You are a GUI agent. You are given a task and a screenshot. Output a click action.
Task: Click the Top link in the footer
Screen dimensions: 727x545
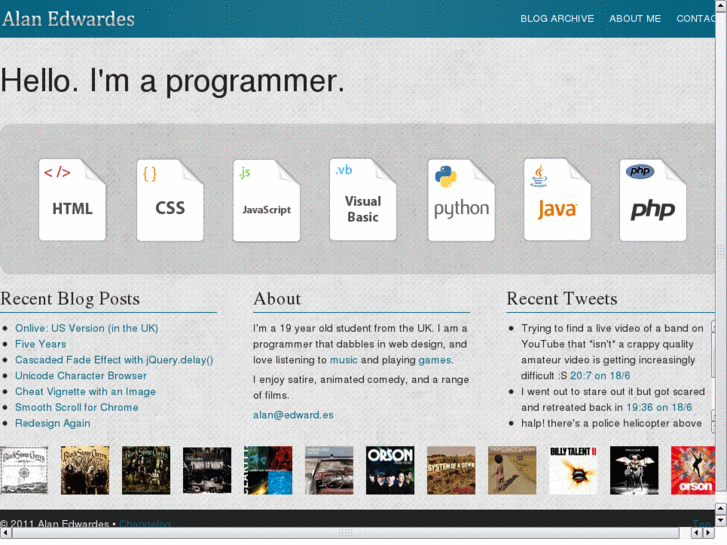702,523
